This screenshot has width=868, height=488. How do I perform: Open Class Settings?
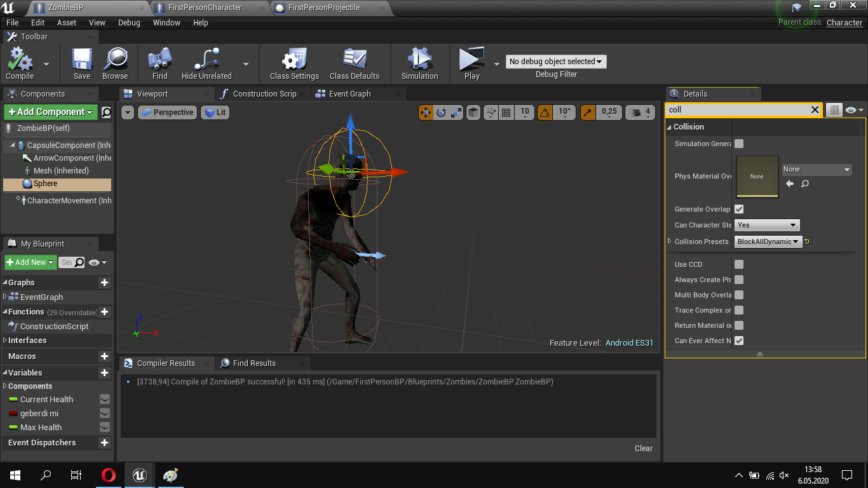click(294, 64)
